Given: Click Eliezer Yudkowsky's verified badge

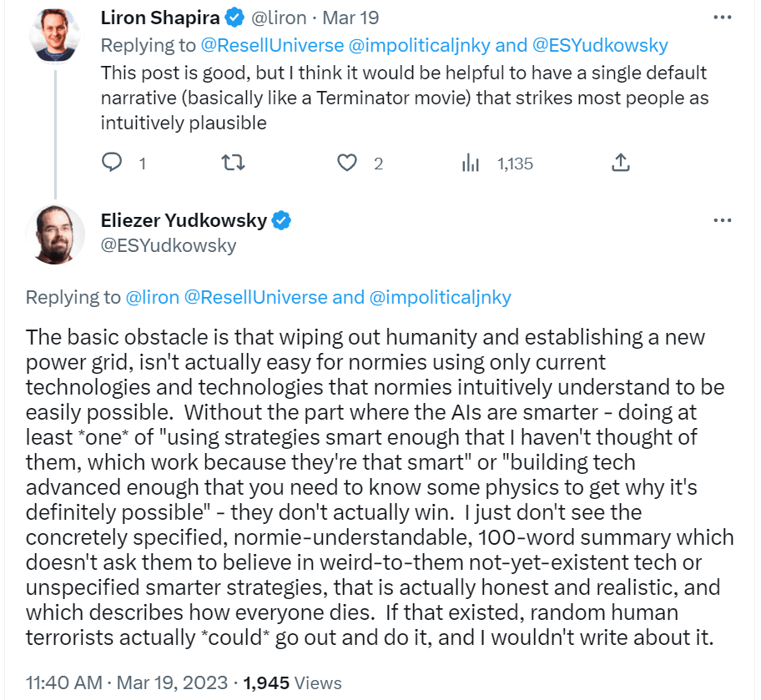Looking at the screenshot, I should 281,220.
